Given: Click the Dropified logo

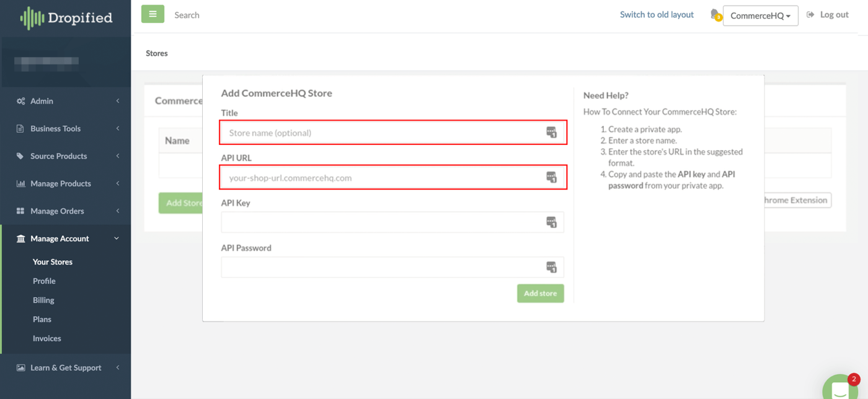Looking at the screenshot, I should (66, 18).
